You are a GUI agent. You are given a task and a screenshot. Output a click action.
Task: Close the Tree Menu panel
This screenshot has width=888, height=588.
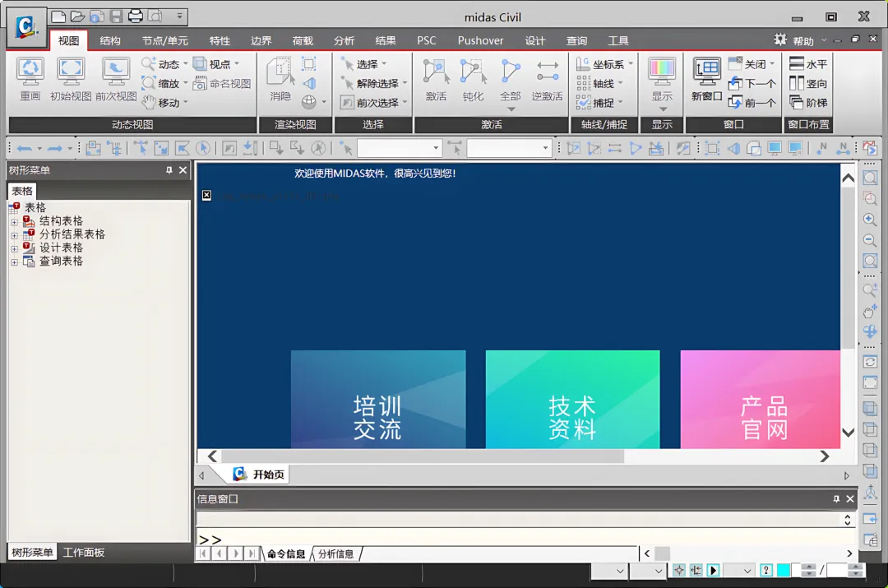183,170
